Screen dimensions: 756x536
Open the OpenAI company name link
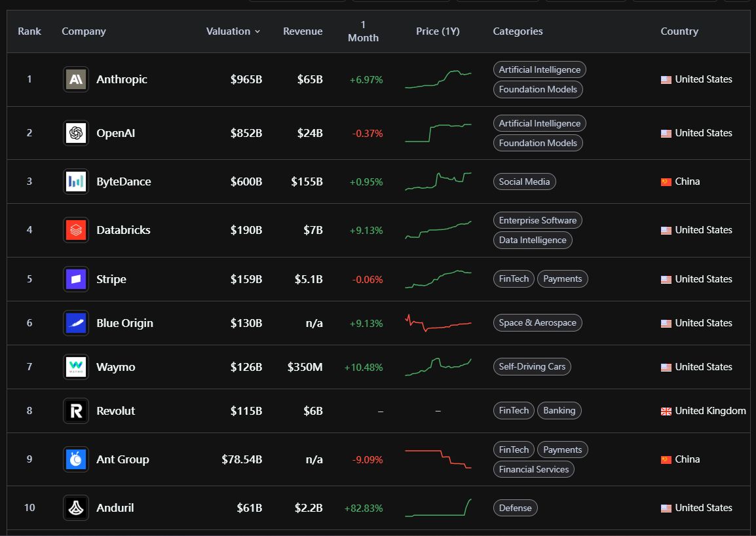click(116, 133)
